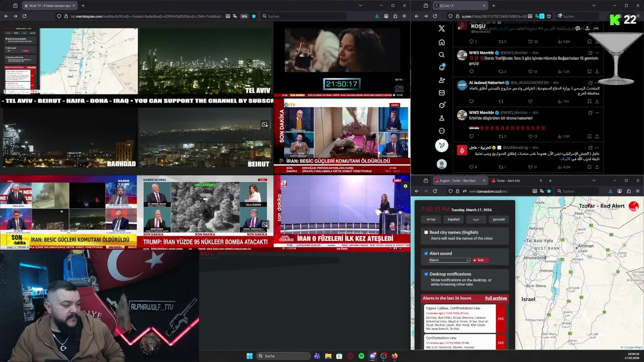
Task: Open Upper Galilee, Confrontation Line alert entry
Action: click(464, 318)
